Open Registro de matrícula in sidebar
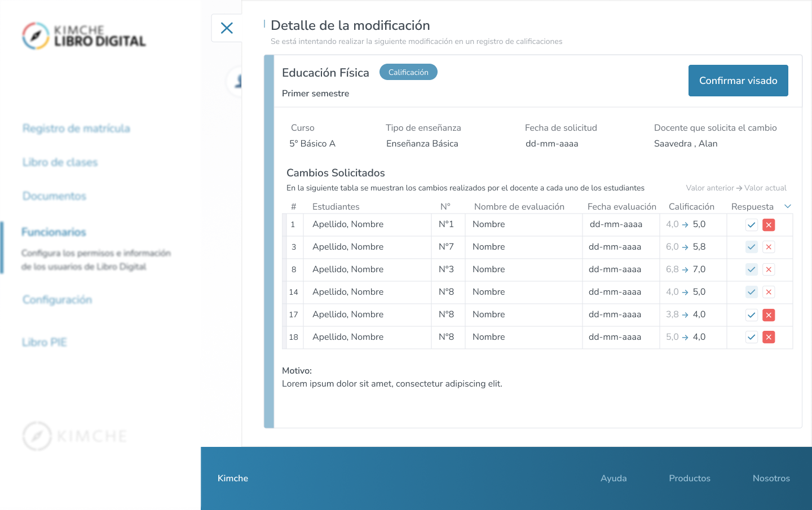 [x=76, y=128]
